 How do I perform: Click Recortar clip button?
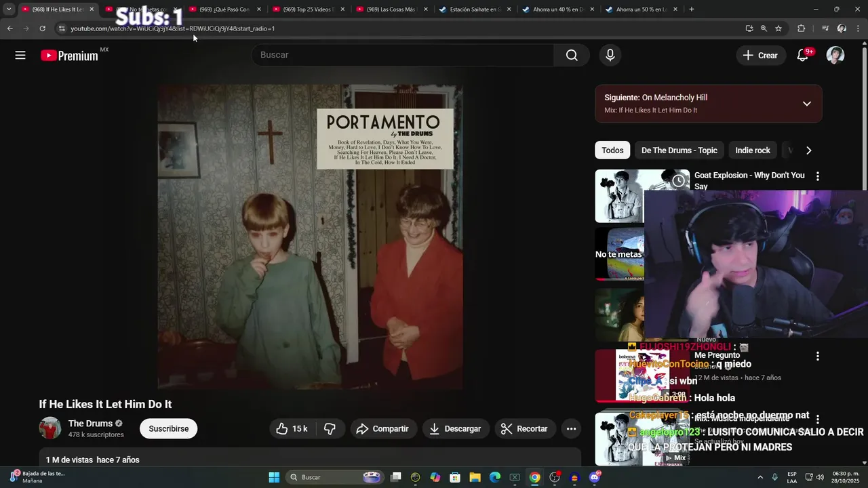pos(525,428)
